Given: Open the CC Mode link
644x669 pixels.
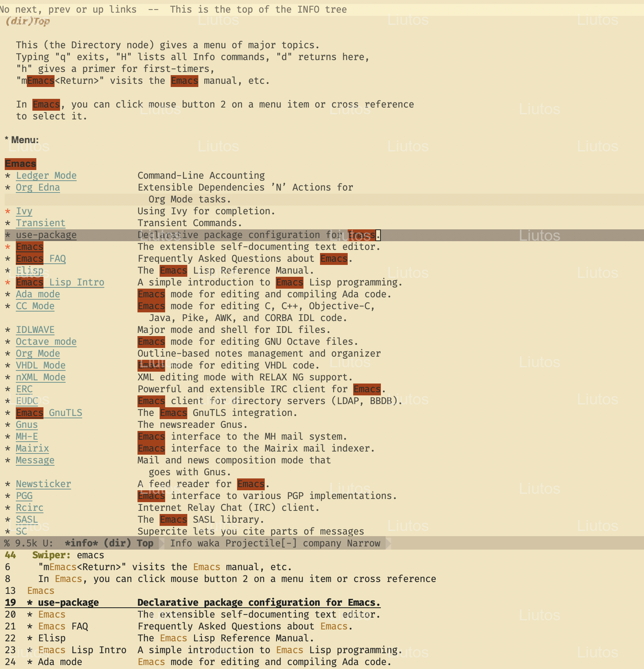Looking at the screenshot, I should (35, 306).
